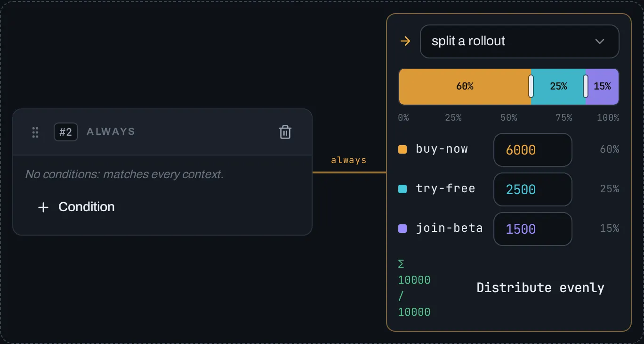Click the #2 rule number badge

[x=66, y=132]
